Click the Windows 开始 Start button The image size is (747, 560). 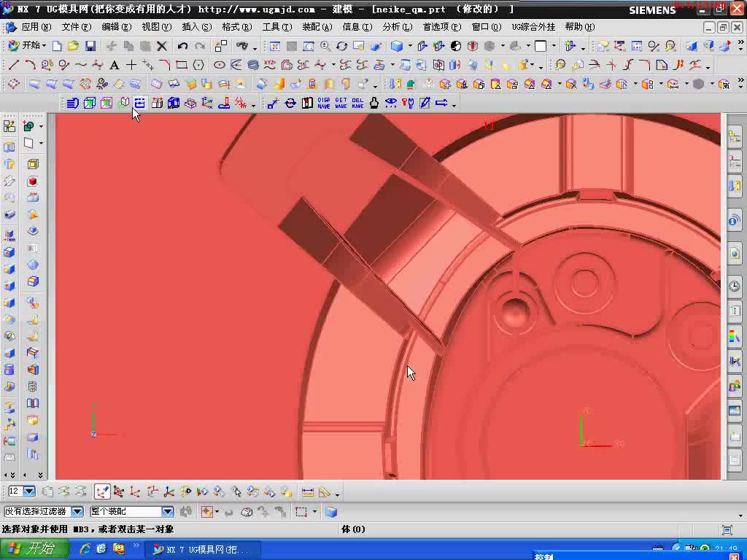pos(34,549)
